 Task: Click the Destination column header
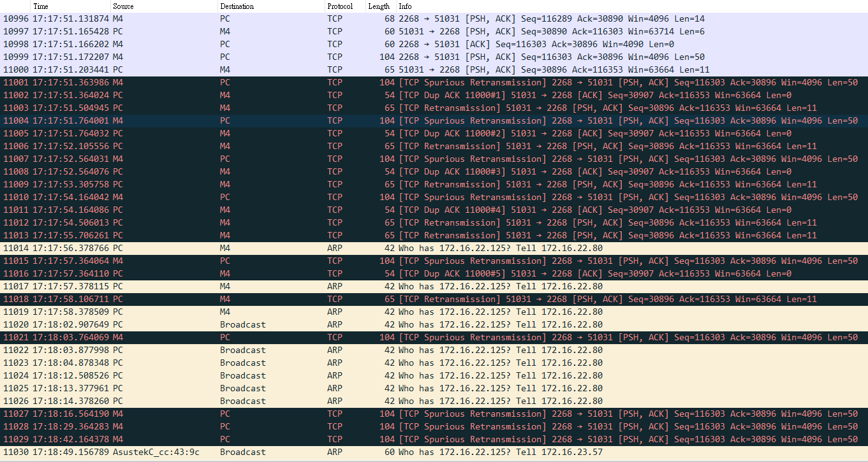pyautogui.click(x=271, y=6)
